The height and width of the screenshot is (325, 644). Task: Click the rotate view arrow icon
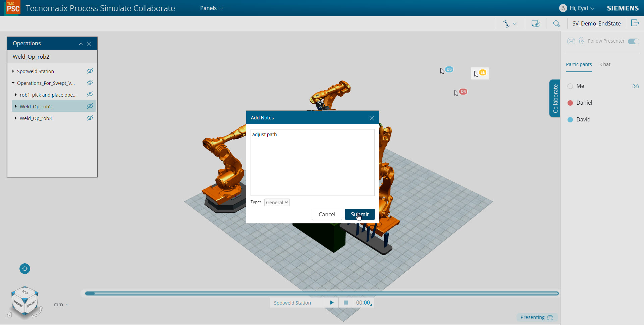click(x=37, y=313)
